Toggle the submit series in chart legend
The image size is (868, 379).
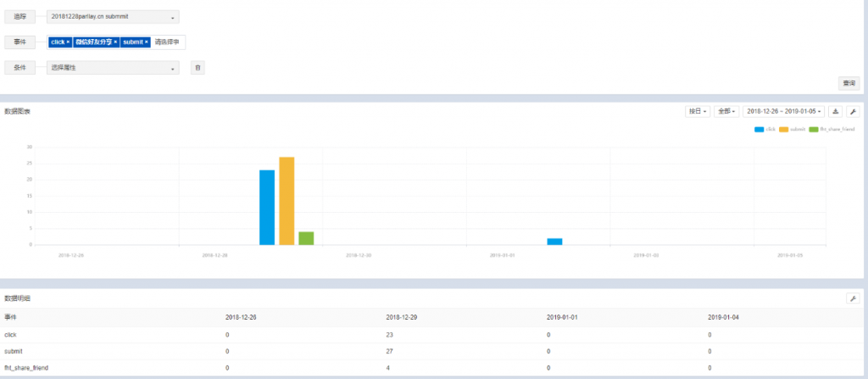(x=793, y=129)
